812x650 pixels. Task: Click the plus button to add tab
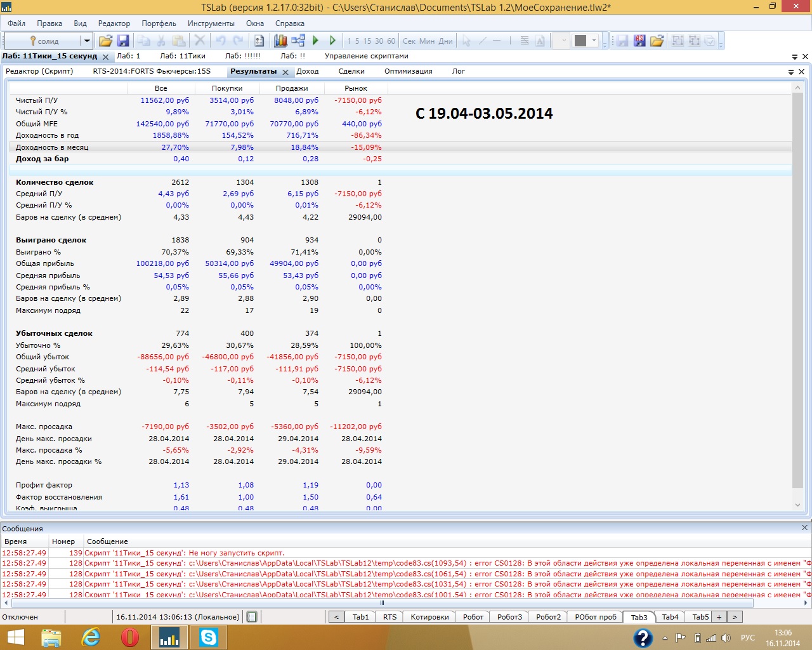[x=719, y=617]
